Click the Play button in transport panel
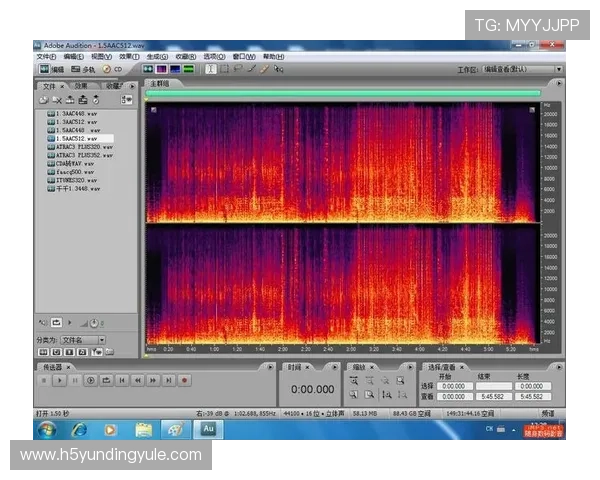 click(x=61, y=380)
